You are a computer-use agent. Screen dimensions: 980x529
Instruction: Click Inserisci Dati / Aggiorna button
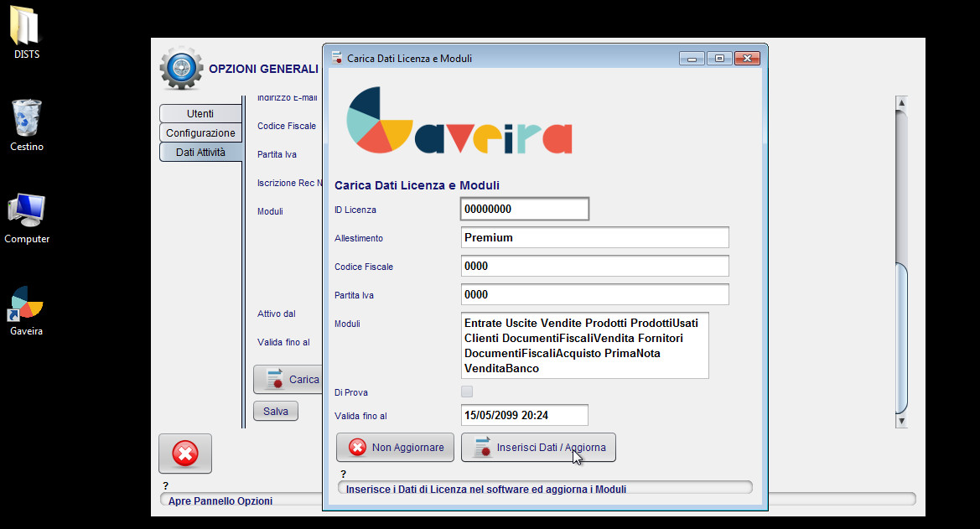click(x=538, y=448)
